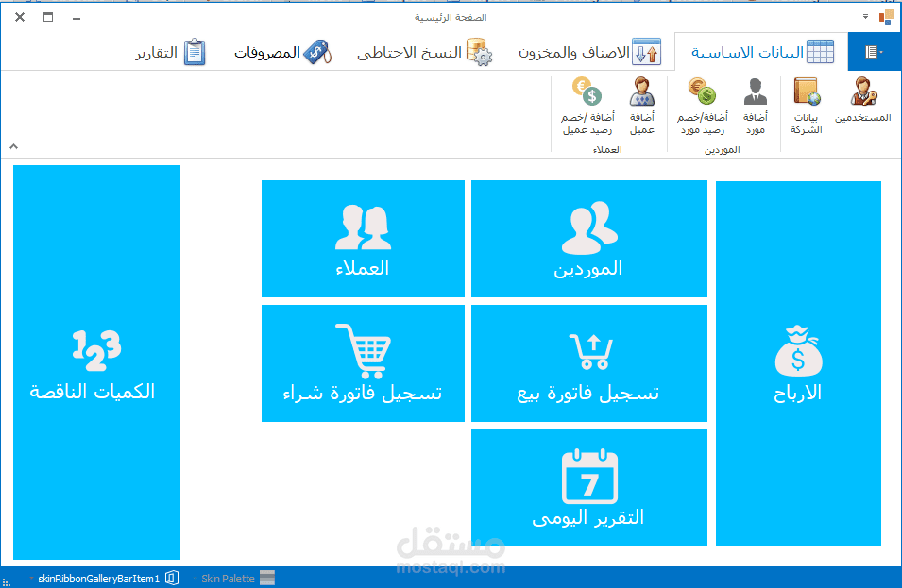The height and width of the screenshot is (588, 902).
Task: Open quick access toolbar customize arrow
Action: pos(865,17)
